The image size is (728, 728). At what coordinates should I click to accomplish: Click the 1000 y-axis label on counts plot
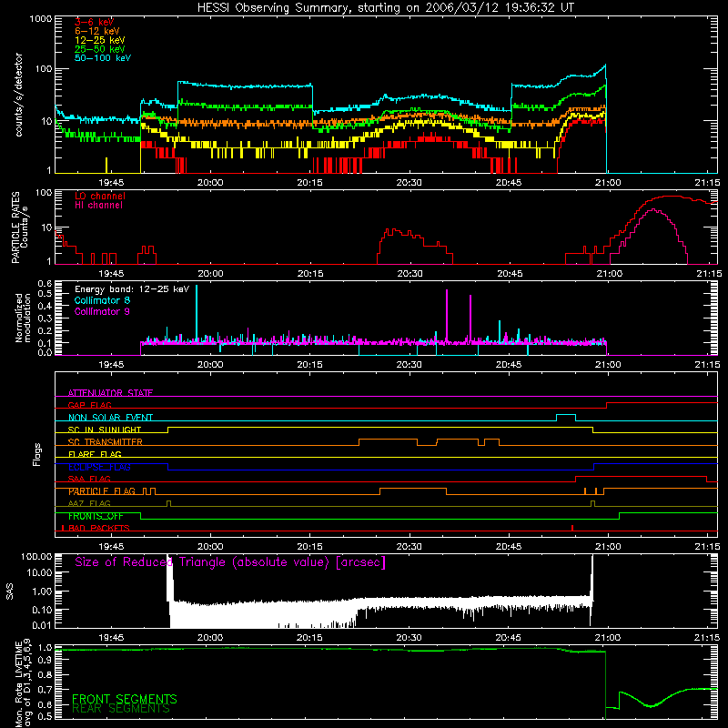click(40, 19)
